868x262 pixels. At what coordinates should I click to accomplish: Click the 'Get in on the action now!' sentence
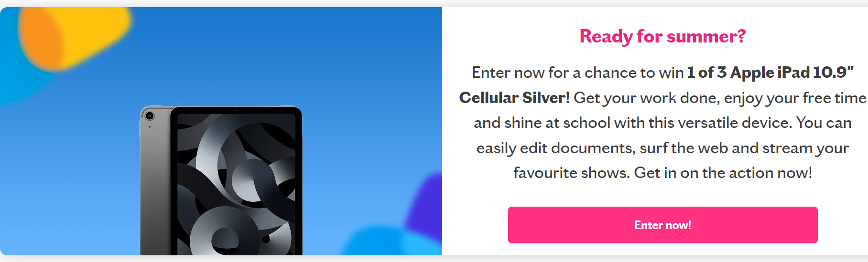point(723,173)
